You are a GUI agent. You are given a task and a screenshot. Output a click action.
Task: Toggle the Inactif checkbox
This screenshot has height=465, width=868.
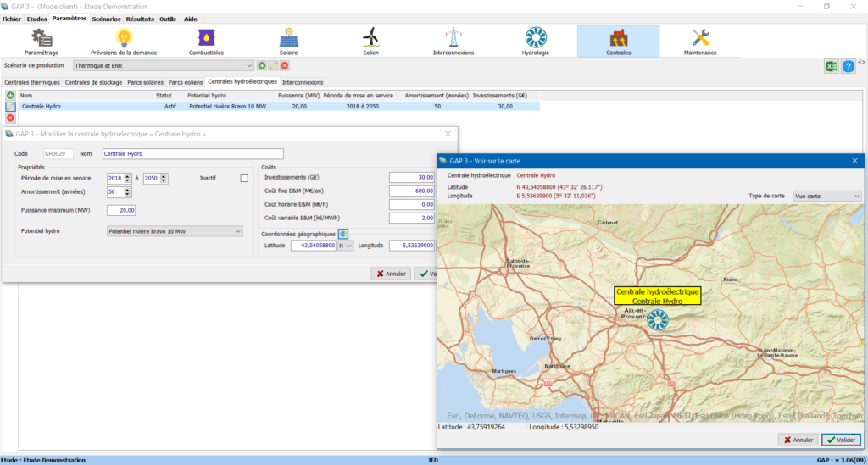click(244, 178)
